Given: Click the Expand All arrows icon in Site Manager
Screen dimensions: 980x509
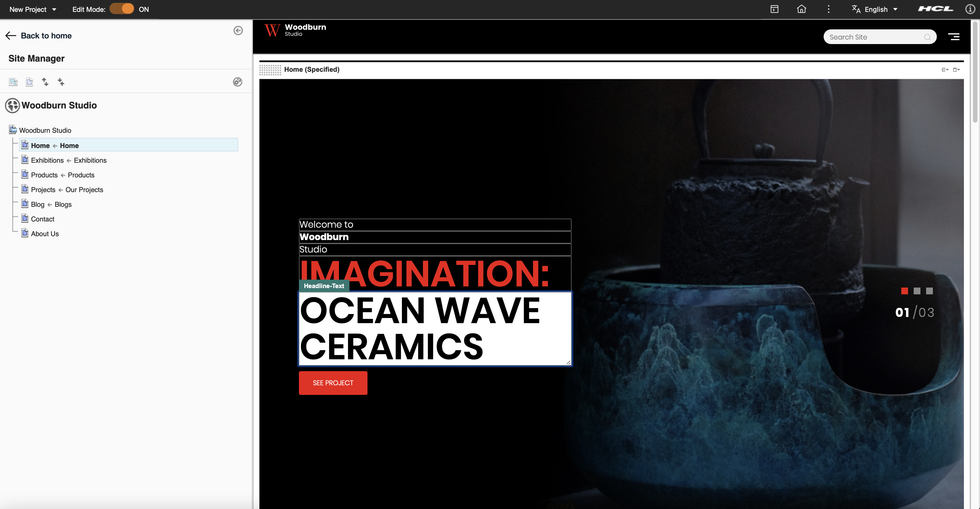Looking at the screenshot, I should coord(45,82).
